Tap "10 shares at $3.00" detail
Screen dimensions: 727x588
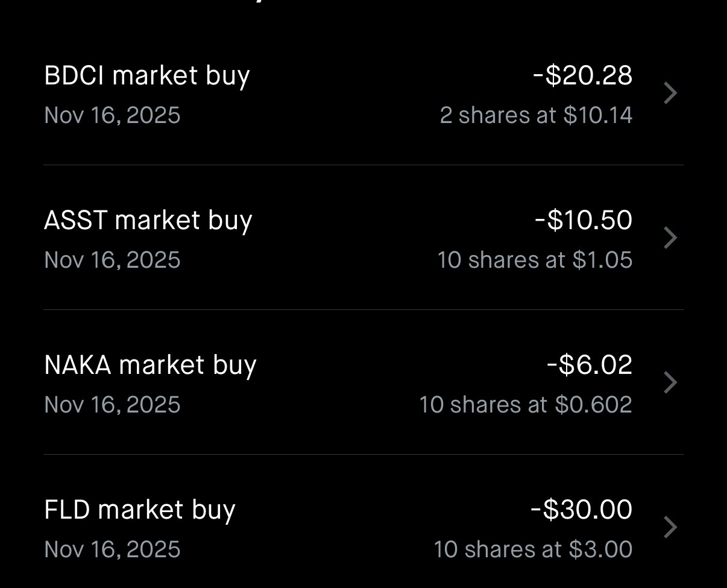click(533, 549)
